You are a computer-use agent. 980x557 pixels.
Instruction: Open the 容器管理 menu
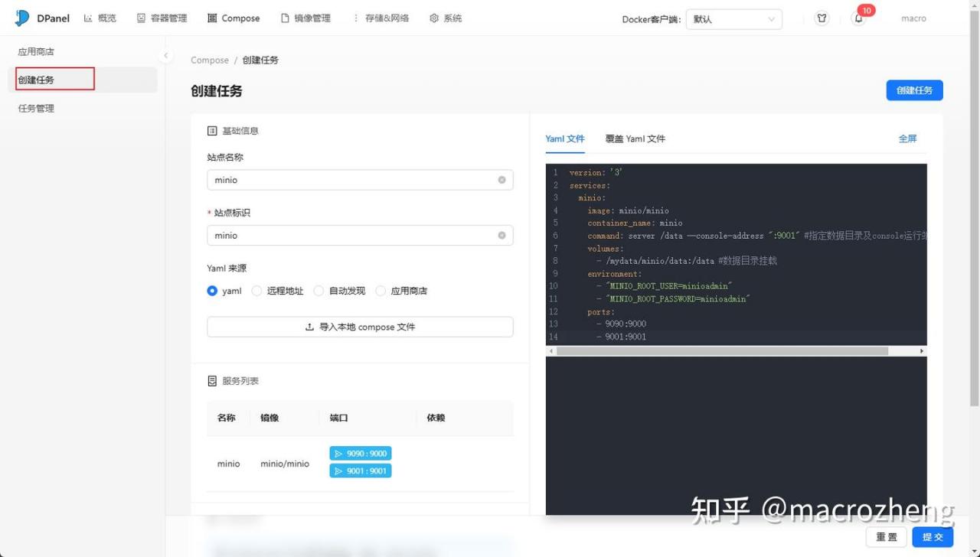click(162, 18)
